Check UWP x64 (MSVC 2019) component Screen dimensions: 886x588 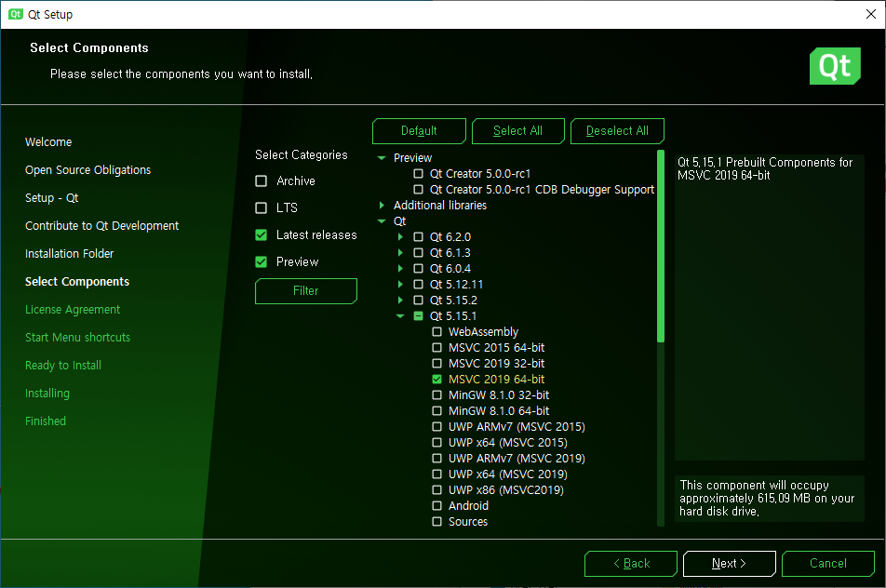[x=436, y=474]
